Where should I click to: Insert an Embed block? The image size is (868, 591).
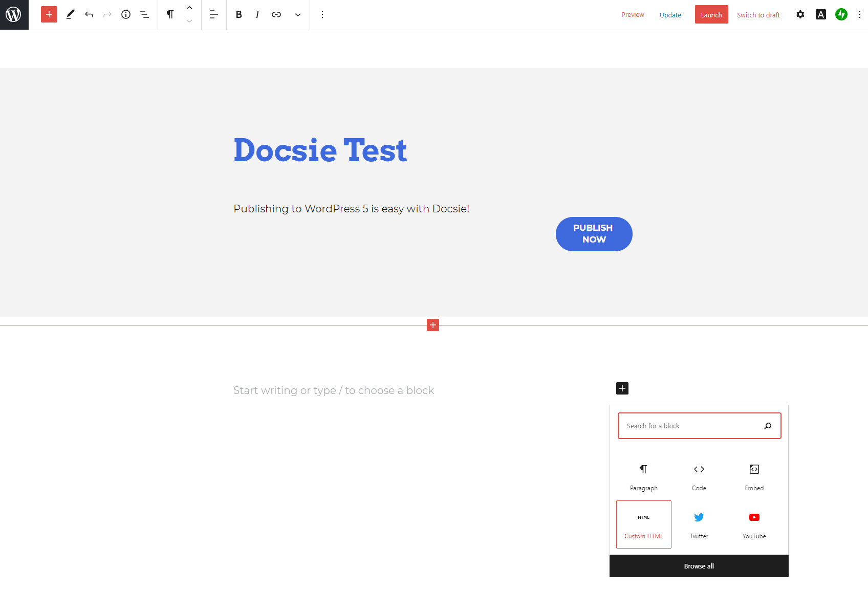(754, 476)
